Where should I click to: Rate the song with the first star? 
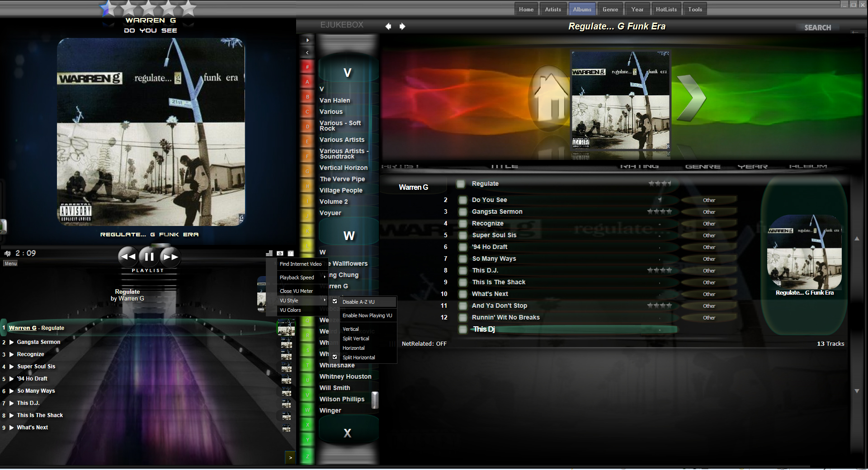click(x=108, y=8)
